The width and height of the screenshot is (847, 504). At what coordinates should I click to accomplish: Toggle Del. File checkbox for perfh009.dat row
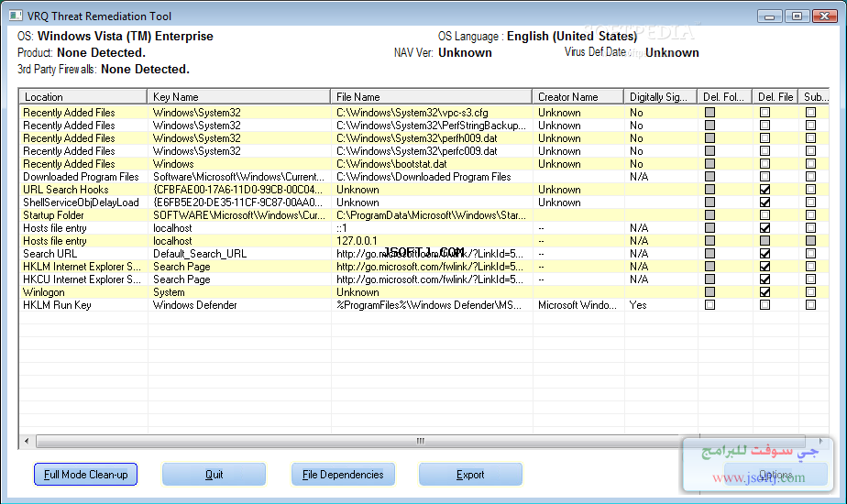coord(764,138)
